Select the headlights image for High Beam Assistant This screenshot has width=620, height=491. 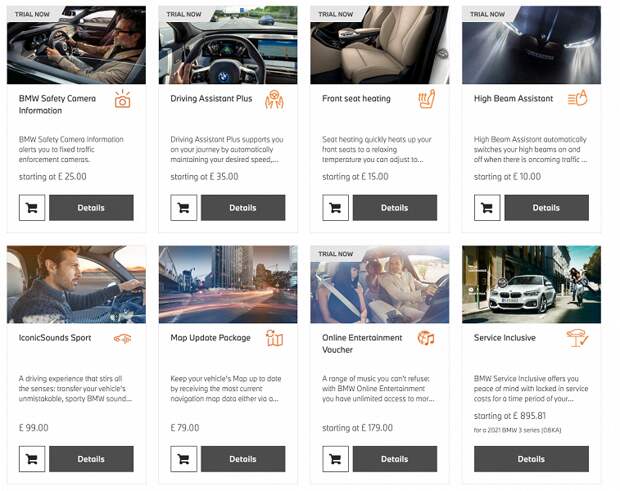(531, 45)
